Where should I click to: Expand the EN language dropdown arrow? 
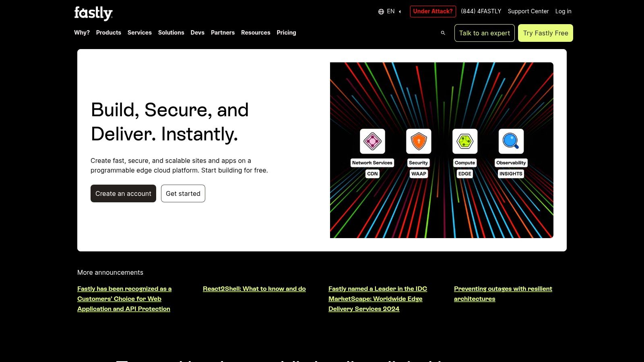(x=400, y=12)
